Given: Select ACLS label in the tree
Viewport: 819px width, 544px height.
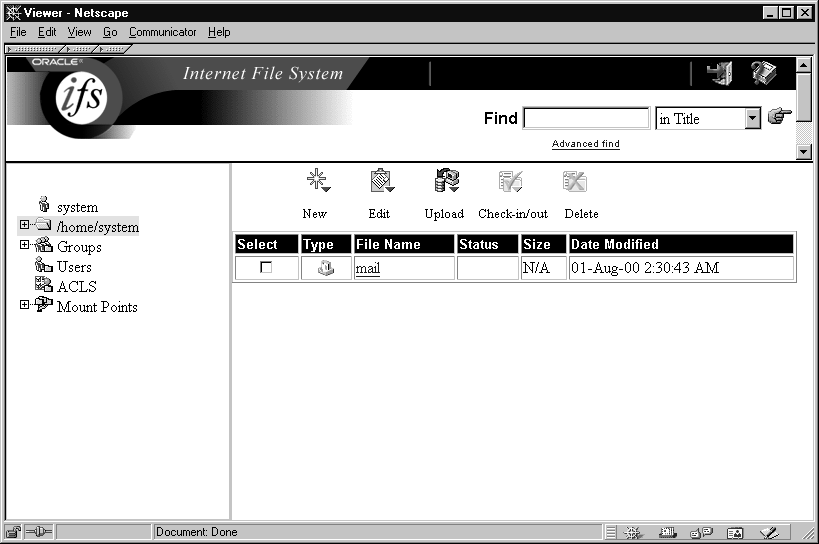Looking at the screenshot, I should (77, 287).
